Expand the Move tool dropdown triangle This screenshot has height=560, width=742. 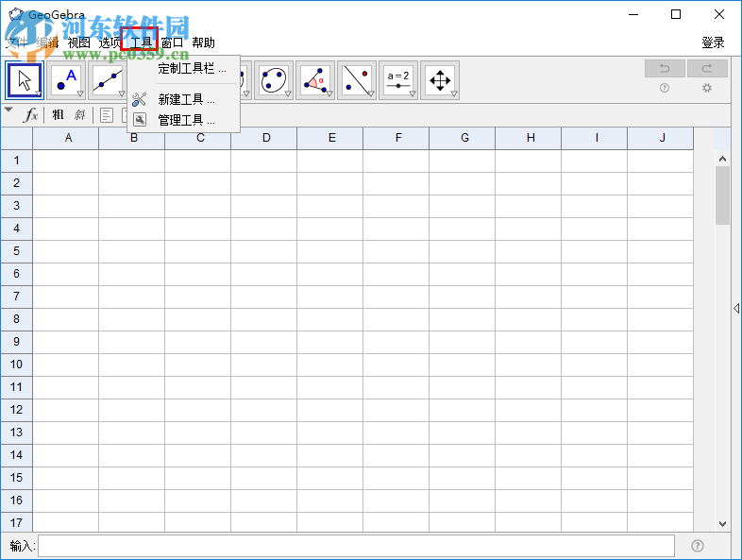tap(39, 93)
